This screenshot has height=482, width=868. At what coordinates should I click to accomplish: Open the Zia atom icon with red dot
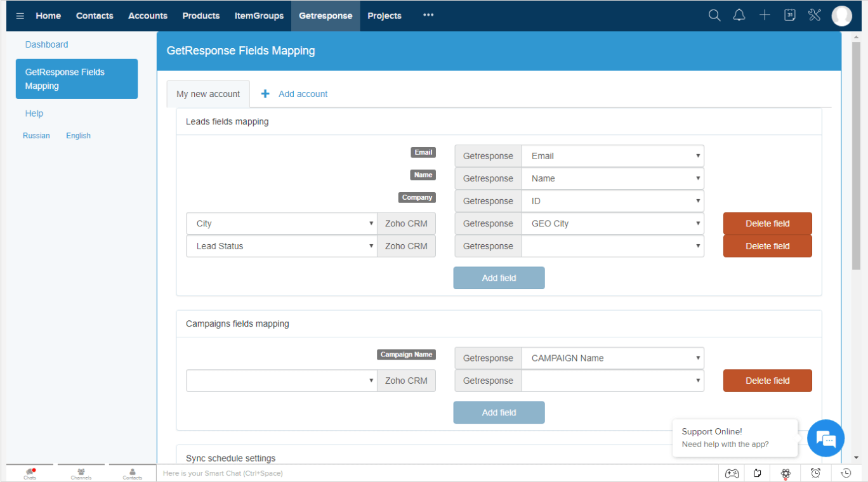(786, 473)
